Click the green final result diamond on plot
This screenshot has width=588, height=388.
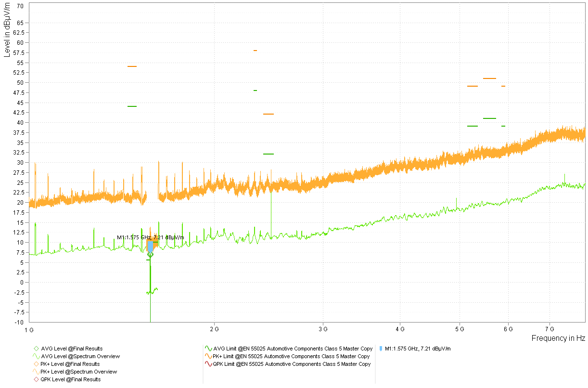(x=150, y=254)
